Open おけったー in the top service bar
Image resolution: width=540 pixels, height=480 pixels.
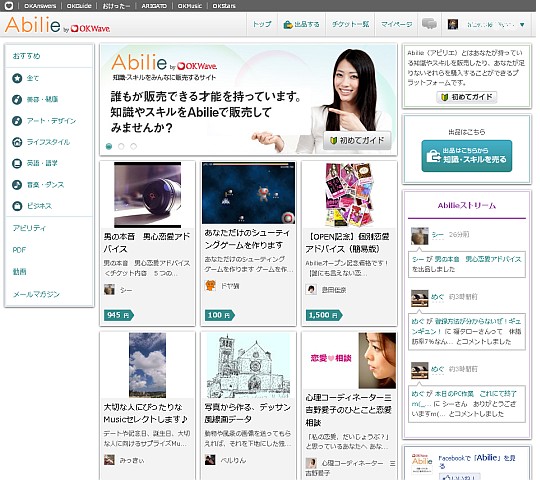point(117,6)
